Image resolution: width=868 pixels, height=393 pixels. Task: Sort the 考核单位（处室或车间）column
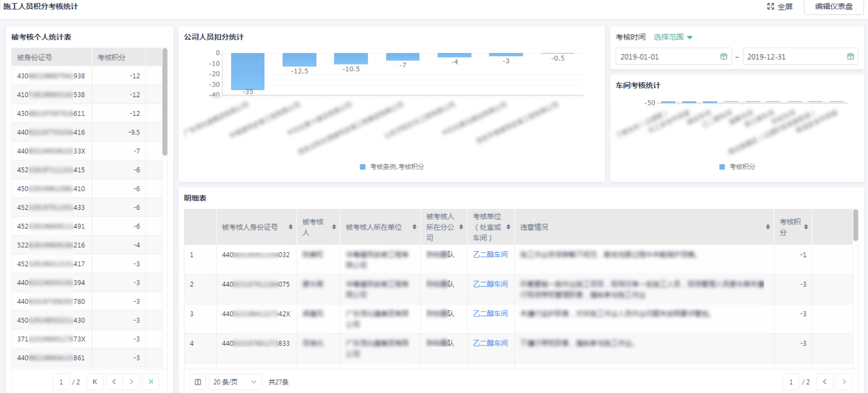pyautogui.click(x=508, y=227)
